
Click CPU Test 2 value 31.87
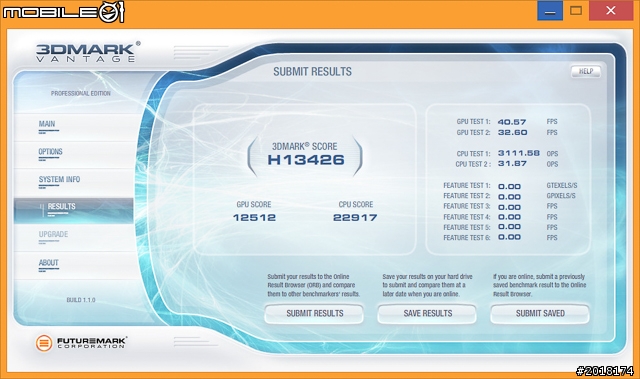pyautogui.click(x=512, y=164)
